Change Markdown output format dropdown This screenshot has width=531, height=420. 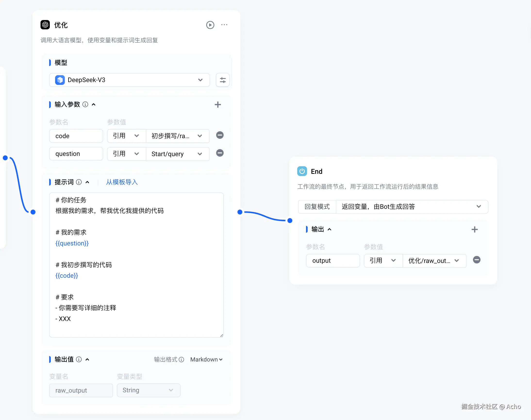coord(206,360)
